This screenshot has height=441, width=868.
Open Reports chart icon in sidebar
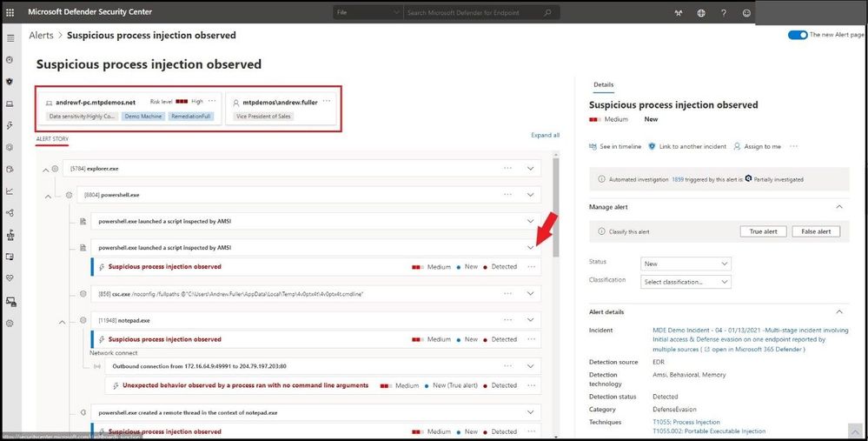coord(10,191)
